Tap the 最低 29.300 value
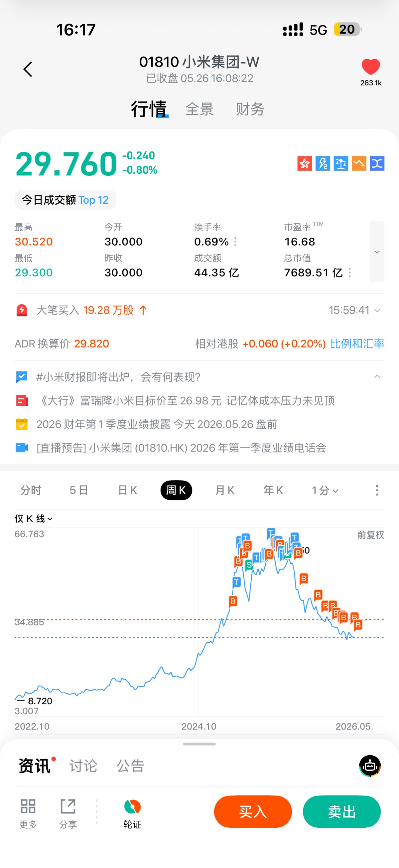 34,272
